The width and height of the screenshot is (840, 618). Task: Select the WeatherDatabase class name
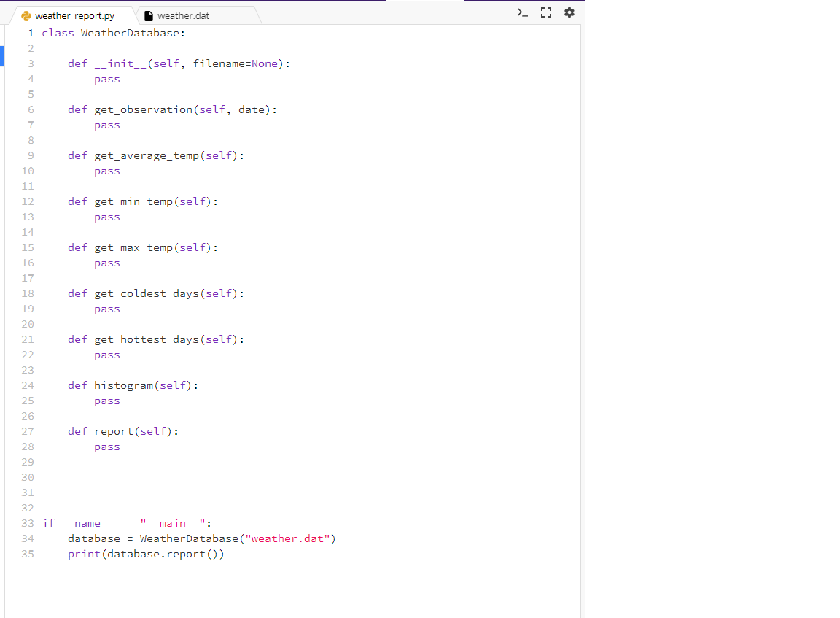[130, 32]
